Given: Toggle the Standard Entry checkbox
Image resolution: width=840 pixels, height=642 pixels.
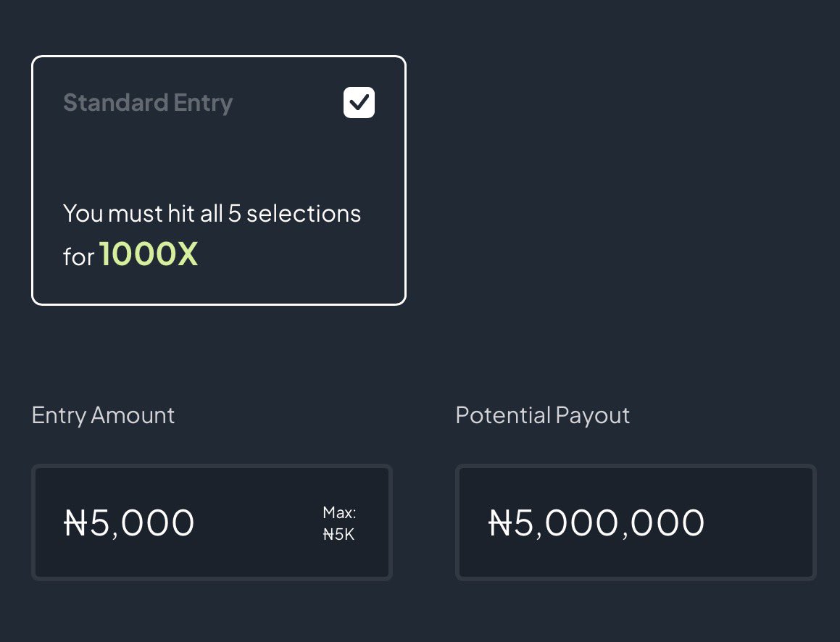Looking at the screenshot, I should [x=359, y=103].
